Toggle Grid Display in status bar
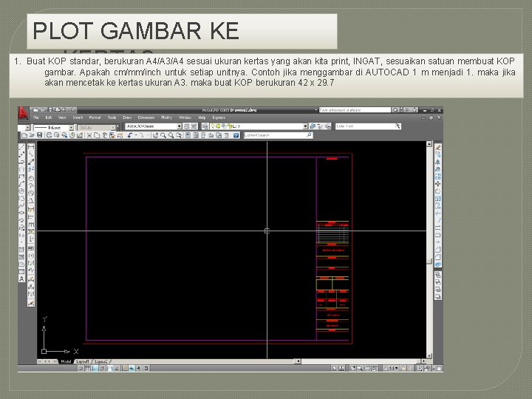The width and height of the screenshot is (532, 399). coord(88,369)
